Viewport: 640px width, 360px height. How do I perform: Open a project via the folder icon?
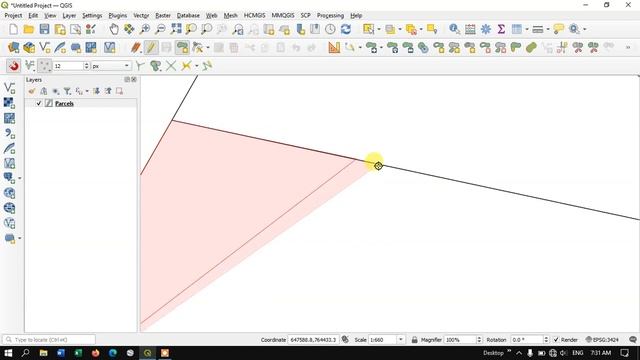(29, 29)
